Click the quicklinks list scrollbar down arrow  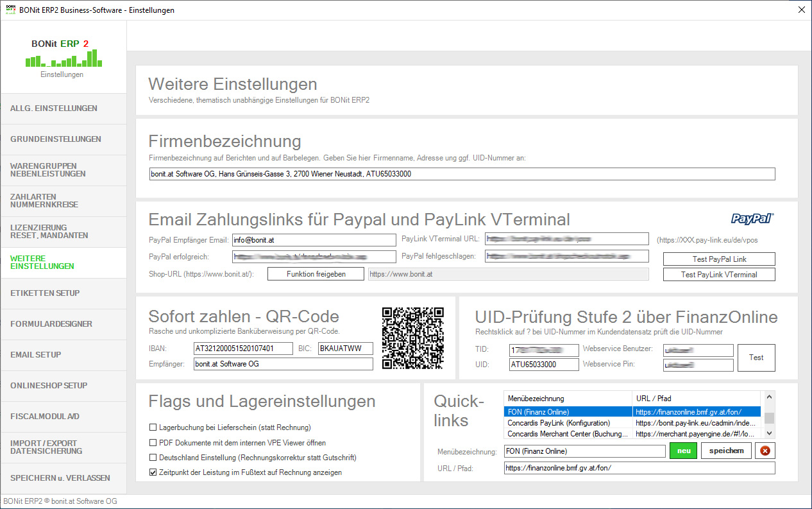(769, 434)
